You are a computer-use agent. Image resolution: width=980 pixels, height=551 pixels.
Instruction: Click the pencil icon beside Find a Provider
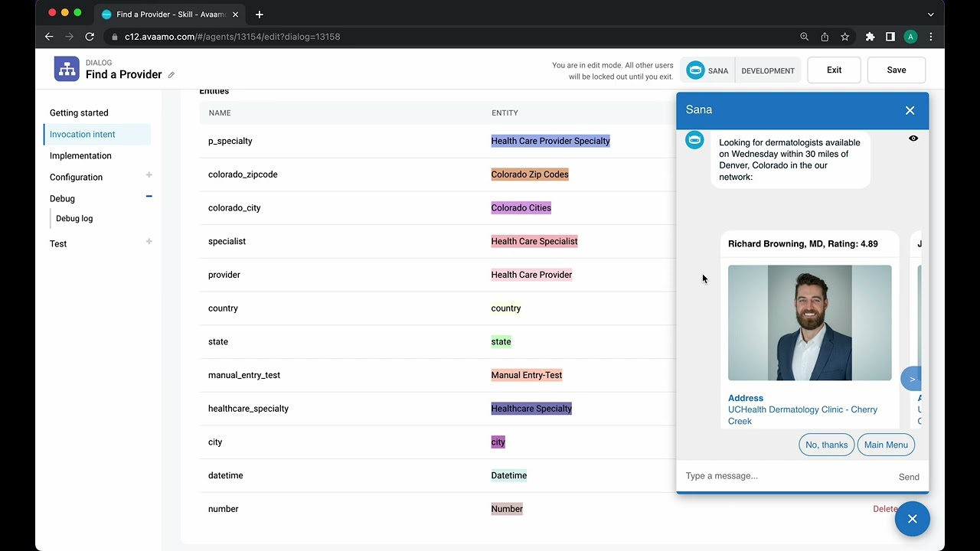[x=171, y=75]
